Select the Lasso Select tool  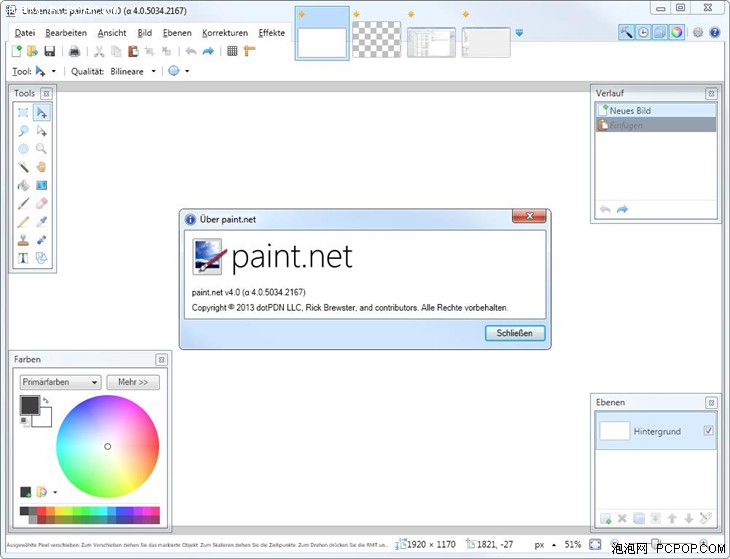point(23,131)
